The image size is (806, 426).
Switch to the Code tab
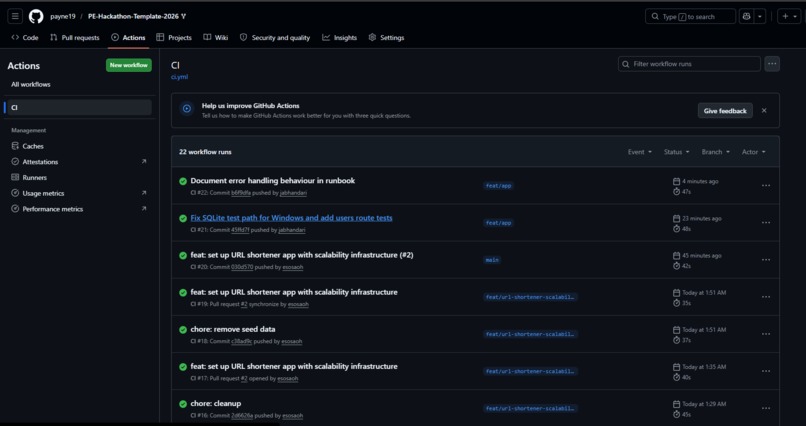point(25,38)
